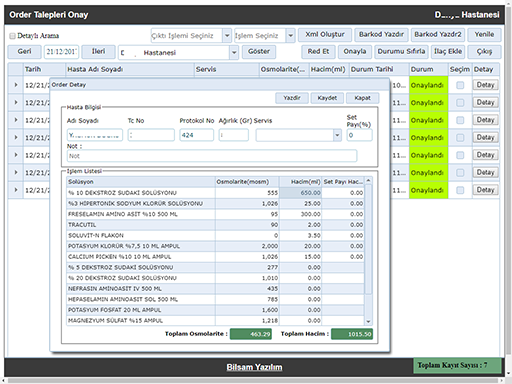
Task: Tick the Seçim checkbox in fifth row
Action: coord(460,155)
